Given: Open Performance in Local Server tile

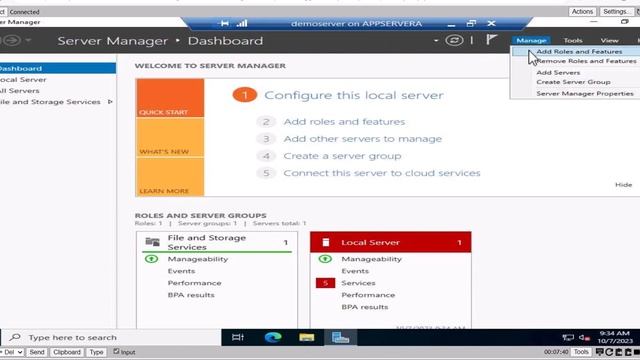Looking at the screenshot, I should 368,295.
